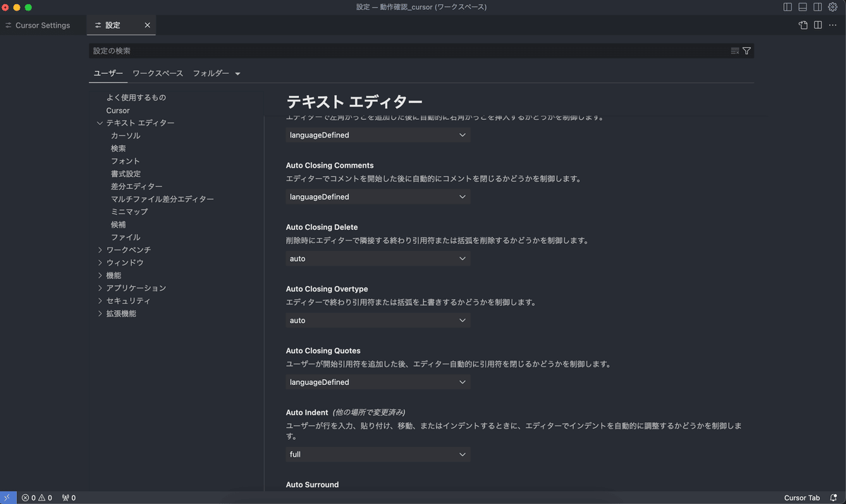Screen dimensions: 846x504
Task: Collapse the テキスト エディター tree section
Action: [100, 123]
